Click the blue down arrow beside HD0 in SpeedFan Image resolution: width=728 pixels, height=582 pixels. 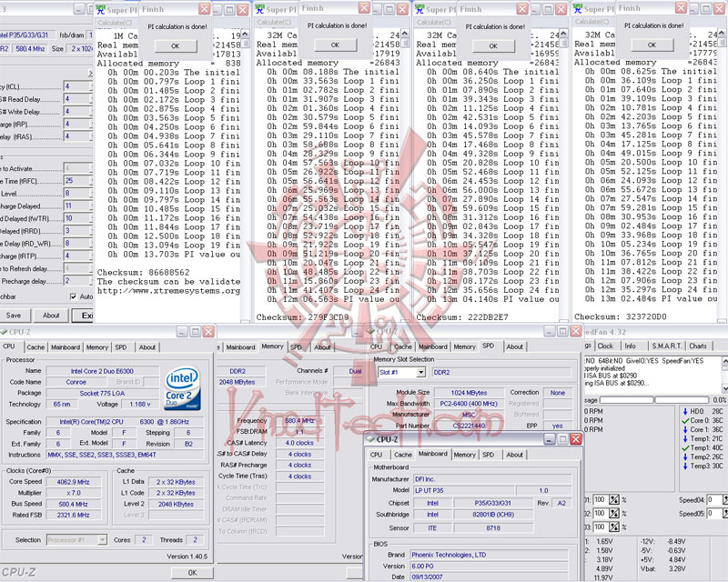tap(685, 411)
